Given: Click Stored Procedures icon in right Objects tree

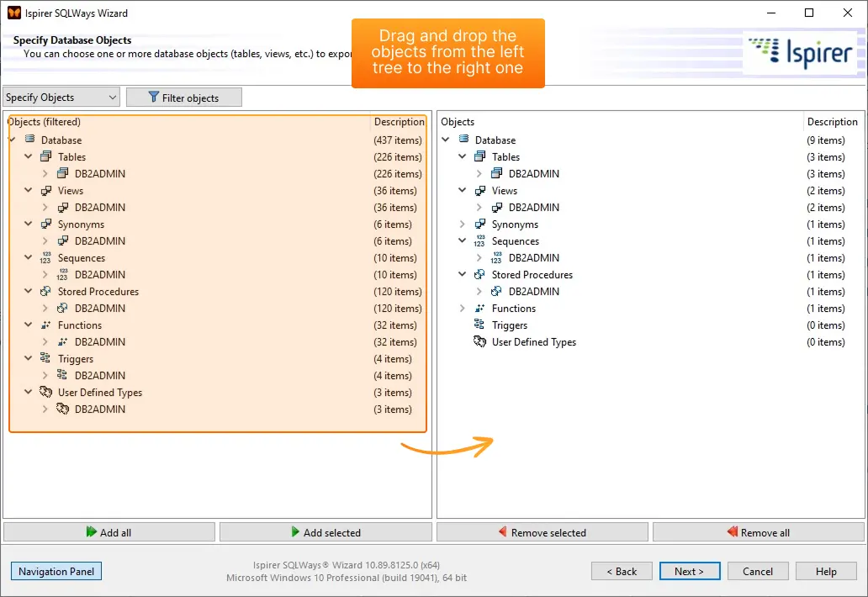Looking at the screenshot, I should (x=480, y=274).
